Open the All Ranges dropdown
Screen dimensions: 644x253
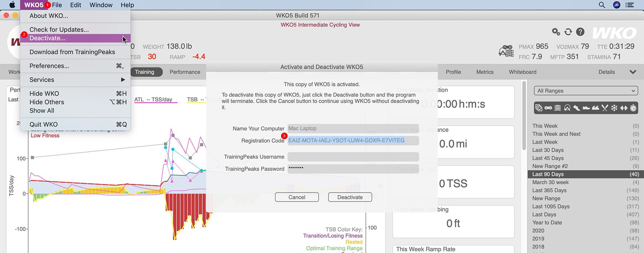pyautogui.click(x=586, y=91)
